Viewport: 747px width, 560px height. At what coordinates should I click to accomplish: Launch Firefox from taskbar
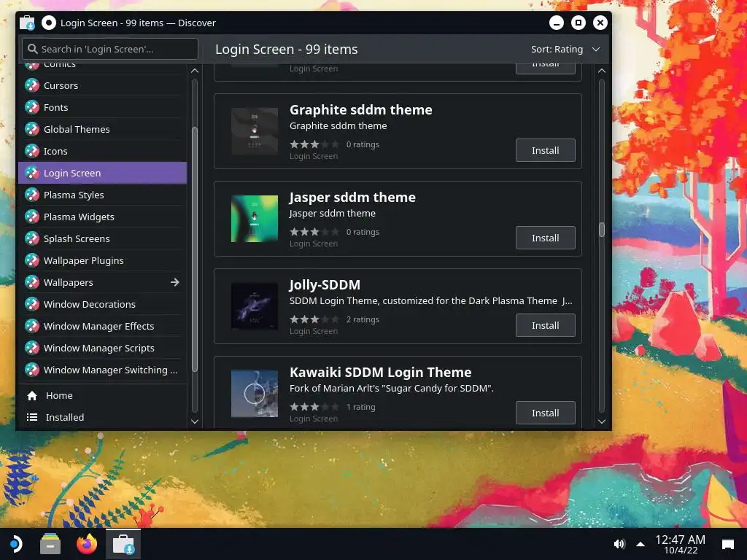coord(87,544)
